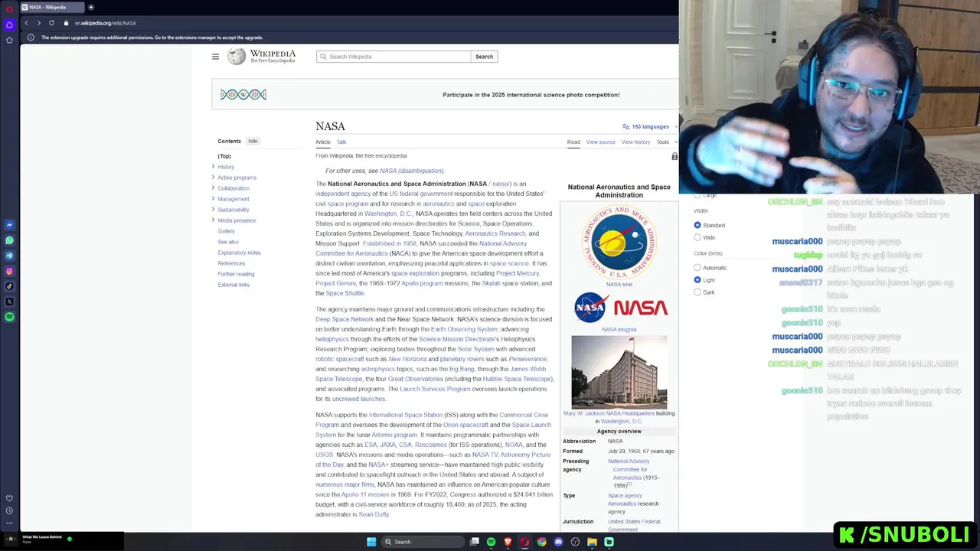Open the Washington, D.C. link in first paragraph
The image size is (980, 551).
[x=388, y=214]
